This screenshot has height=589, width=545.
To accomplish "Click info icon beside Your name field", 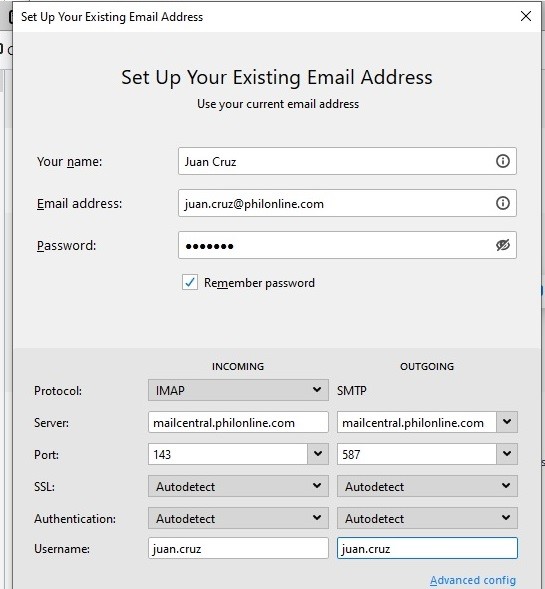I will click(x=503, y=161).
